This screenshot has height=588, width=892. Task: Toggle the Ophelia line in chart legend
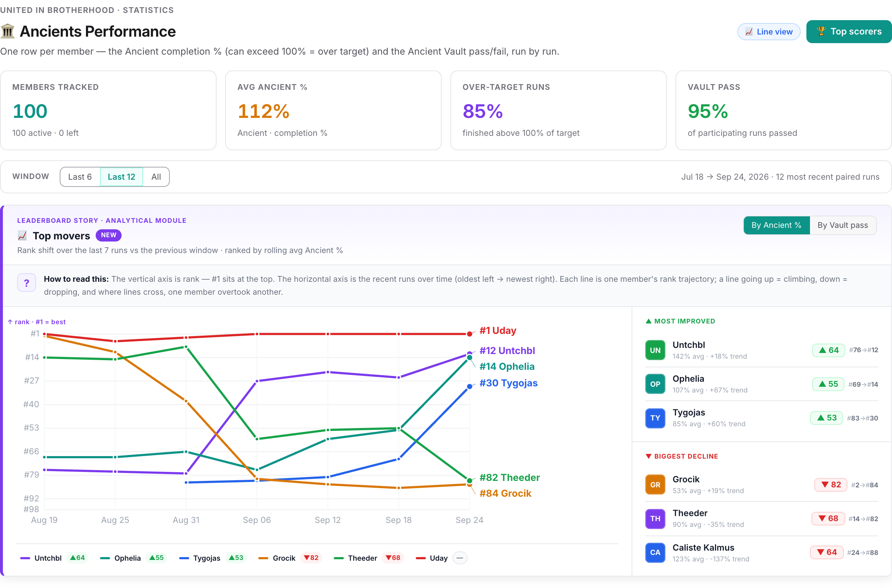tap(133, 558)
